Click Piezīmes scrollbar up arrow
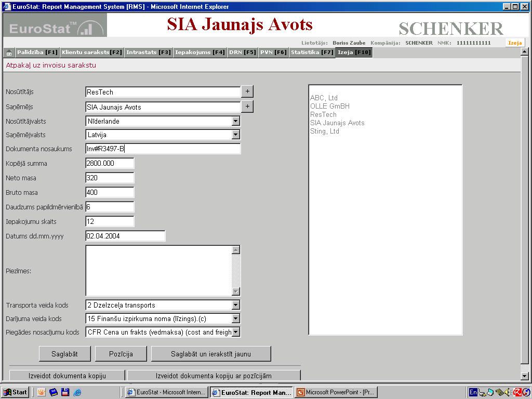 click(x=236, y=250)
